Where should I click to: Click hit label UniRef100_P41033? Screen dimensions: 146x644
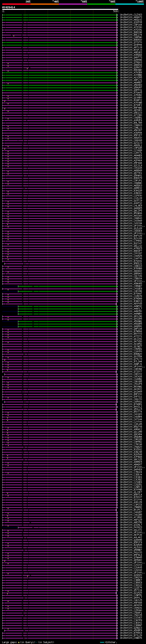pyautogui.click(x=131, y=552)
